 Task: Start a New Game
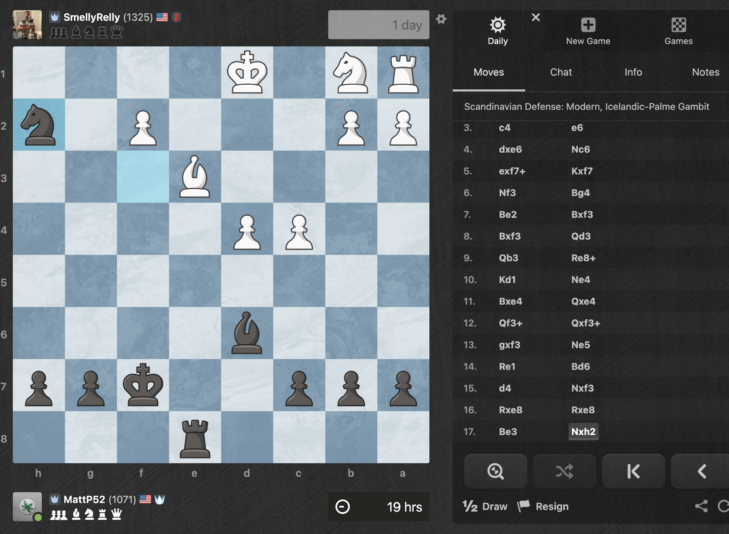(x=588, y=31)
